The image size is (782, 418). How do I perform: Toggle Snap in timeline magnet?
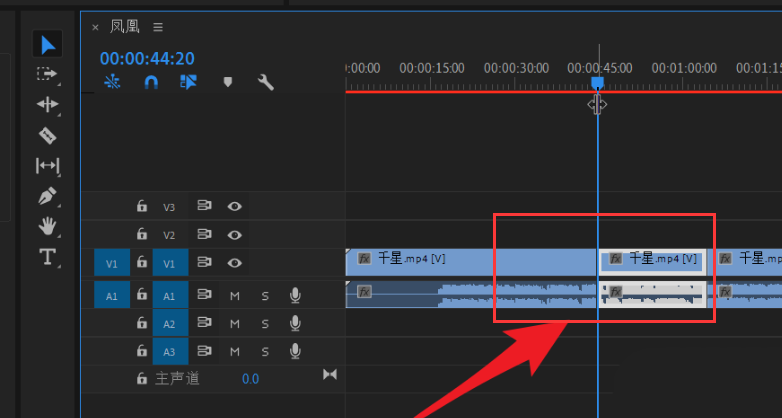151,82
